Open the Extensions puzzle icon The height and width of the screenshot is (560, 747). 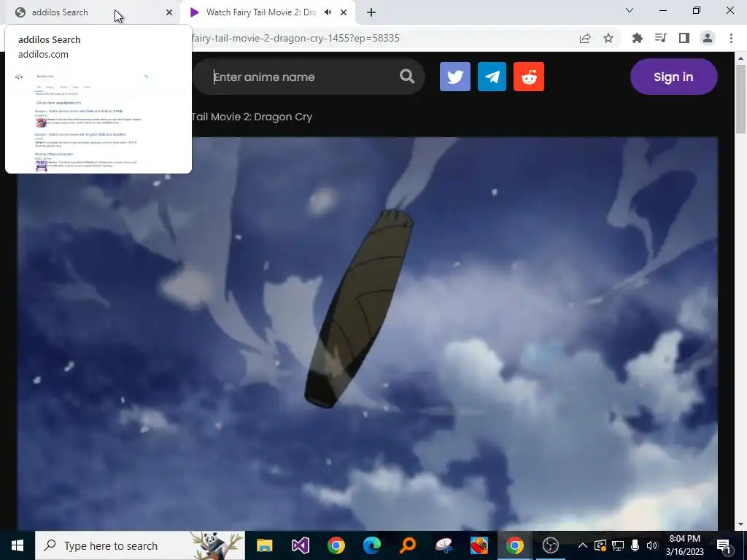[637, 38]
